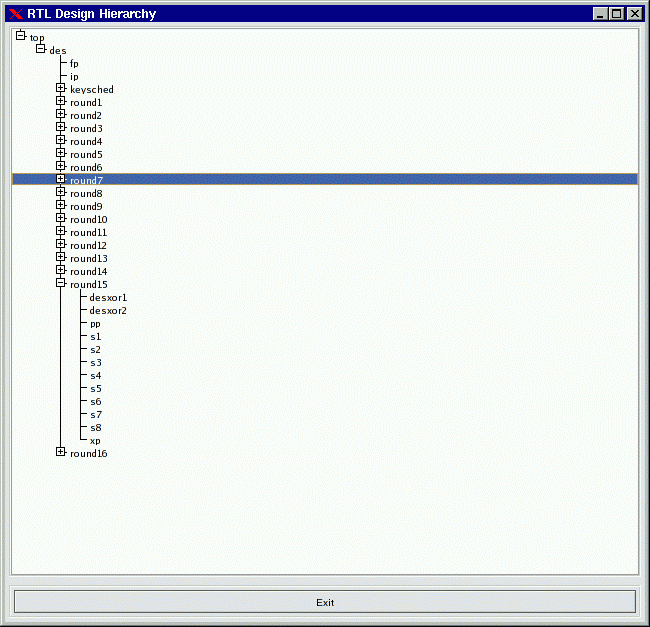Select the s5 module

click(x=96, y=388)
